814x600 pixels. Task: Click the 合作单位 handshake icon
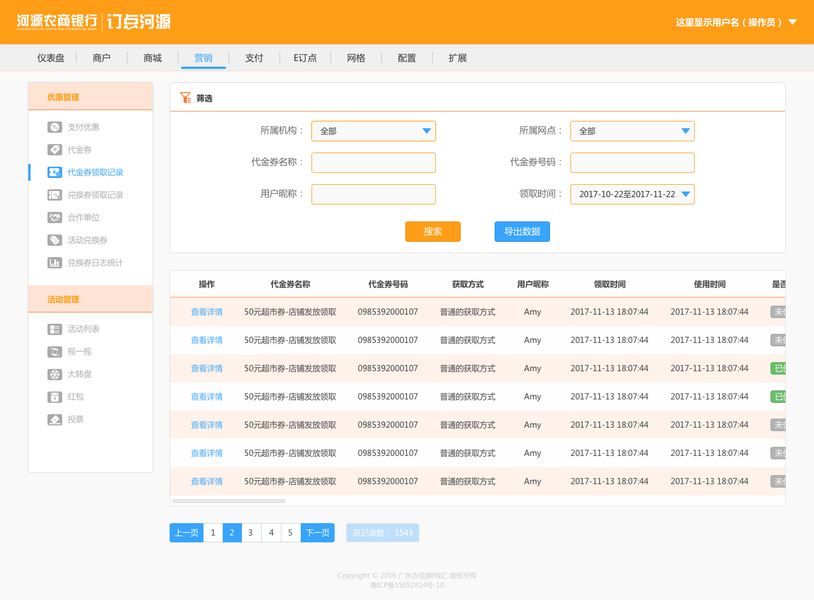click(55, 217)
